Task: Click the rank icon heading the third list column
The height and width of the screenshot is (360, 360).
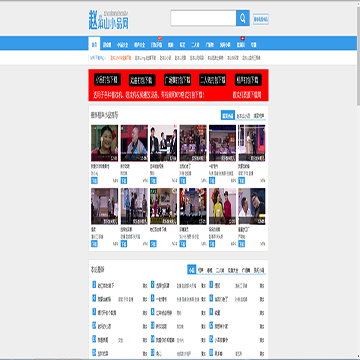Action: 211,284
